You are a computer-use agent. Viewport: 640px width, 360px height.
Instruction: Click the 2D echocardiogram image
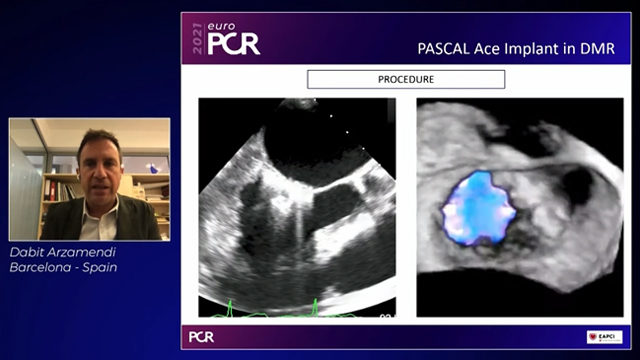tap(297, 207)
